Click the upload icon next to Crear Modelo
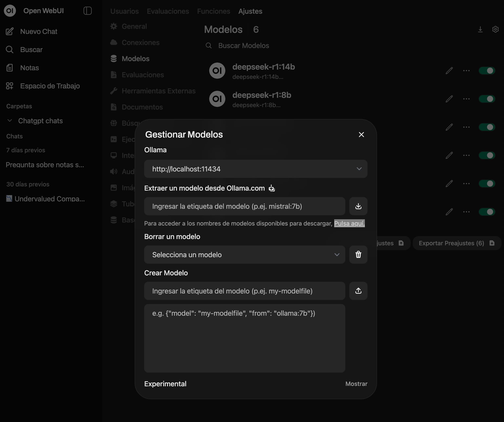Screen dimensions: 504x422 (358, 291)
